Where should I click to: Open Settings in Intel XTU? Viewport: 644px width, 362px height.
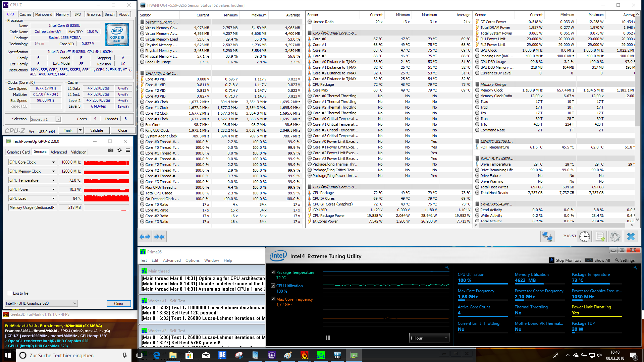coord(625,260)
